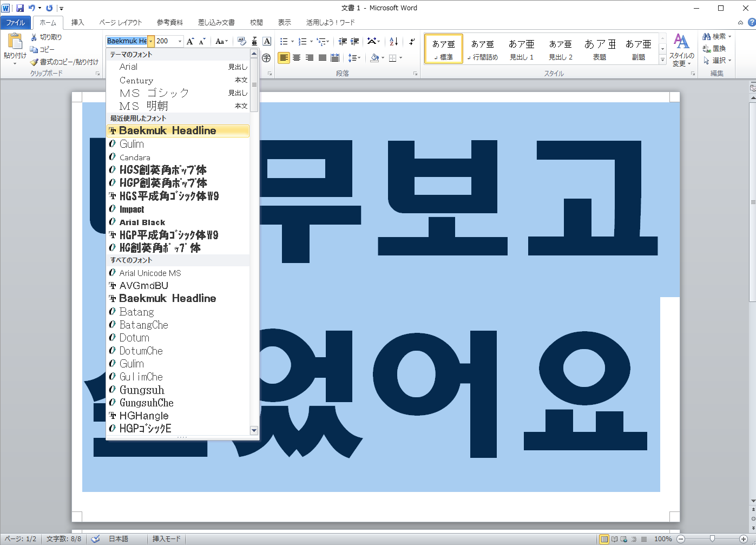
Task: Click the character border 'A' icon
Action: 267,41
